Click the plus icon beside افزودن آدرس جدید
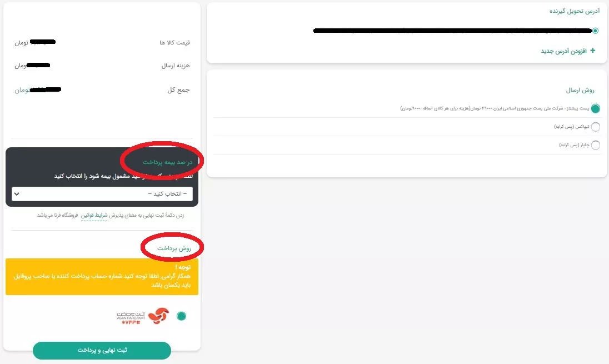 coord(592,51)
